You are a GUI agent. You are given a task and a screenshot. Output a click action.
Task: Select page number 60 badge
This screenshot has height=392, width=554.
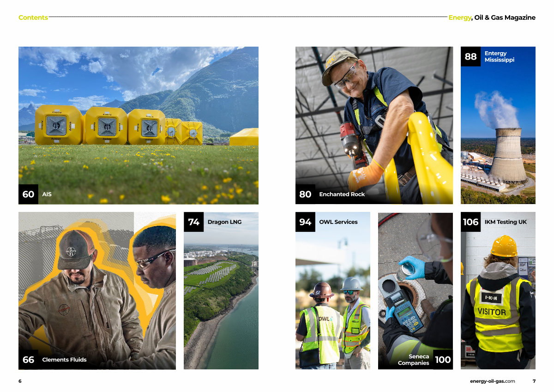28,194
